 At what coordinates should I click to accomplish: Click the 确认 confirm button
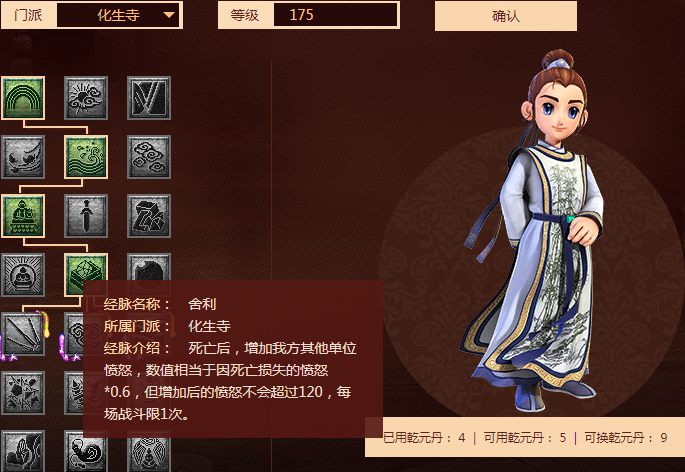click(x=505, y=16)
